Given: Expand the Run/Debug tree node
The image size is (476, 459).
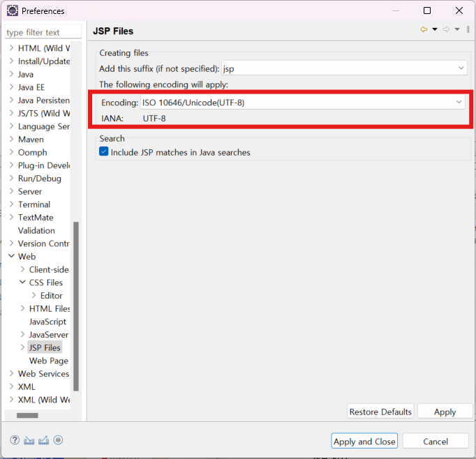Looking at the screenshot, I should (x=12, y=178).
